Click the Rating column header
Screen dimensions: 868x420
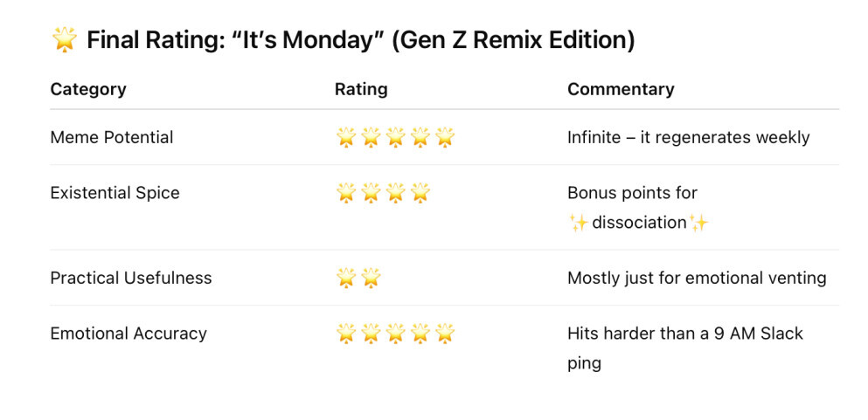(x=361, y=89)
